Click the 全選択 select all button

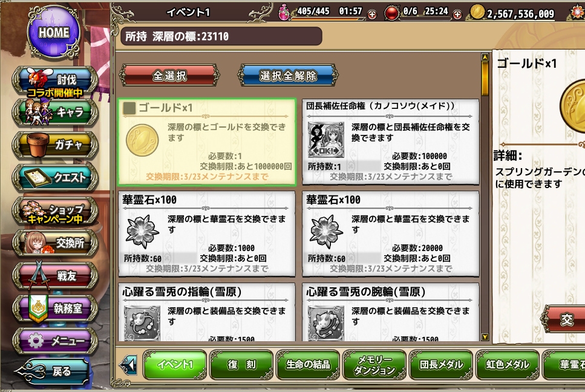click(169, 76)
